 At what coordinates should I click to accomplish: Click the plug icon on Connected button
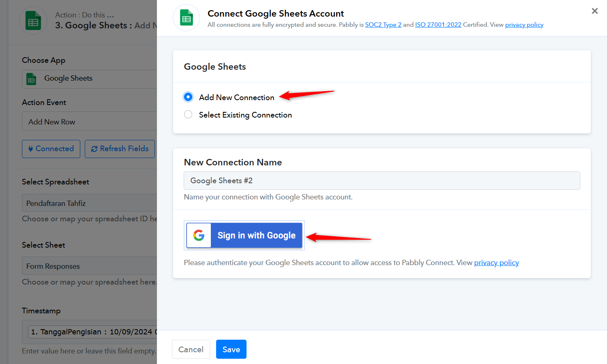click(30, 149)
